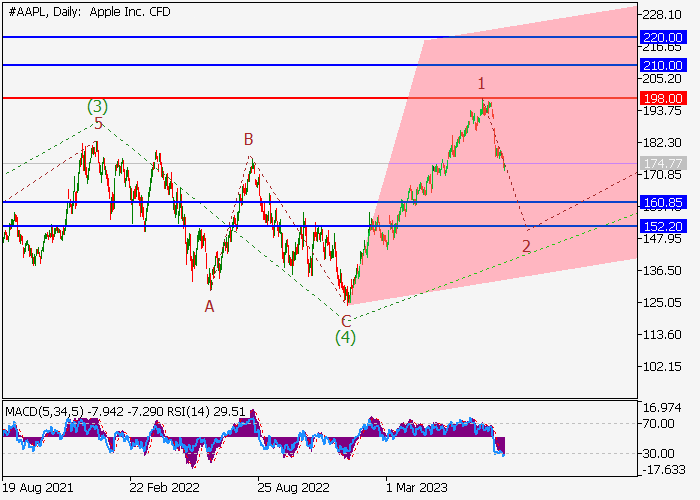Click the MACD(5,34,5) indicator label
The height and width of the screenshot is (500, 700).
click(45, 412)
